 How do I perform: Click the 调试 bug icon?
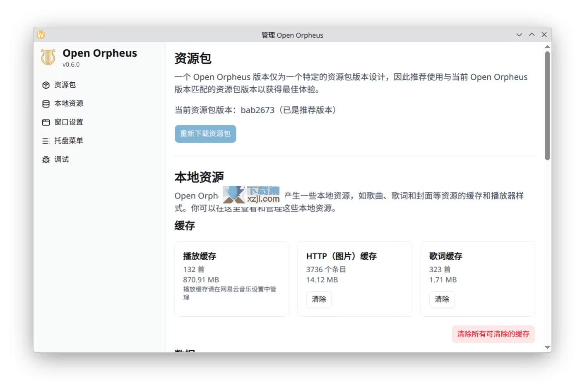46,160
